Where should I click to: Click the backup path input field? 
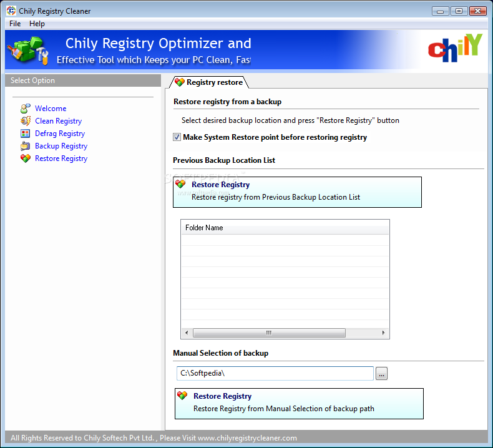tap(275, 374)
